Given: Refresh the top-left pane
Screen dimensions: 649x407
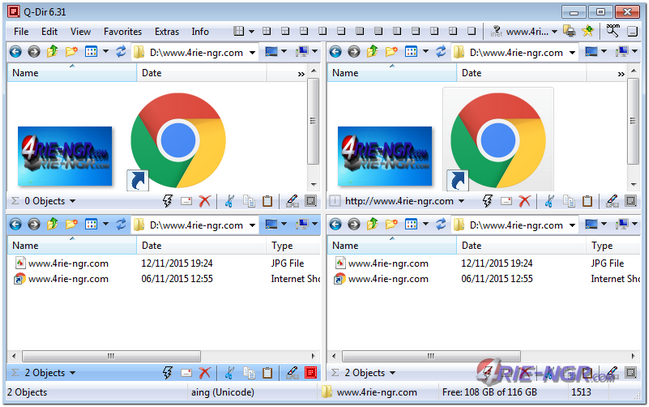Looking at the screenshot, I should [120, 52].
